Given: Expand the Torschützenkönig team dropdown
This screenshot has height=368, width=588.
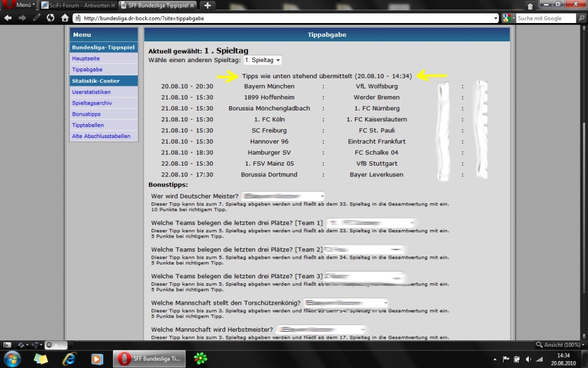Looking at the screenshot, I should point(346,303).
